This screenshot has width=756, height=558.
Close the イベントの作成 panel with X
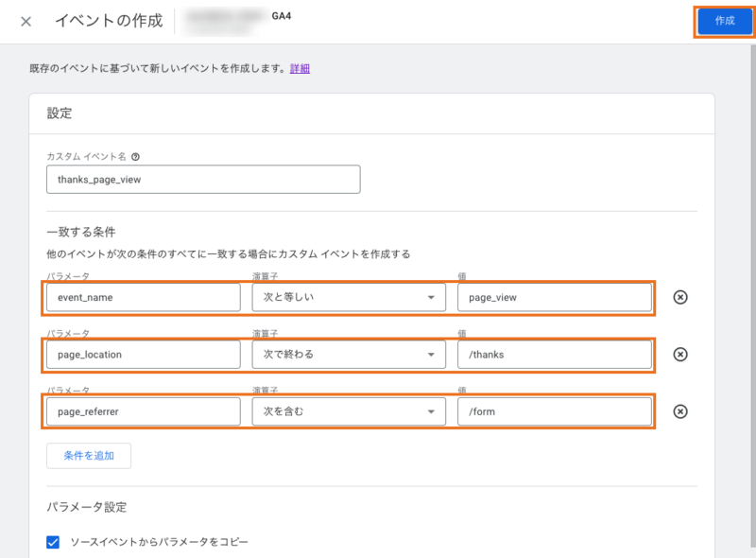click(x=26, y=21)
